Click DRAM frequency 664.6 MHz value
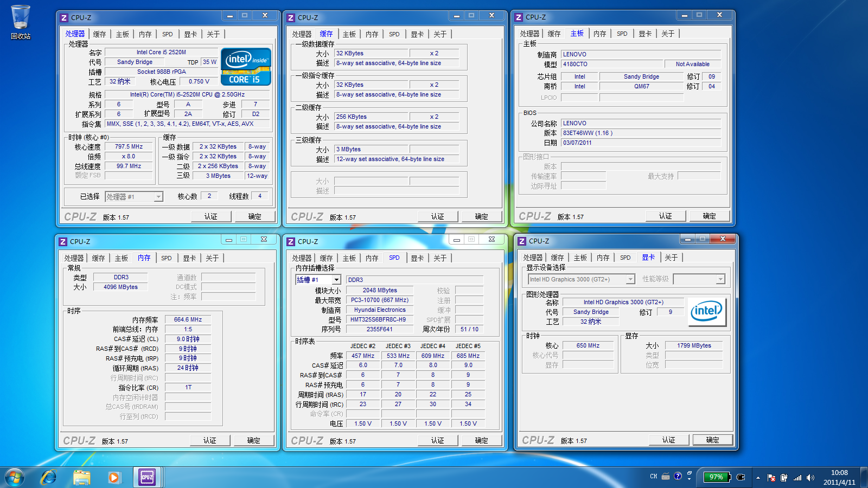 188,319
